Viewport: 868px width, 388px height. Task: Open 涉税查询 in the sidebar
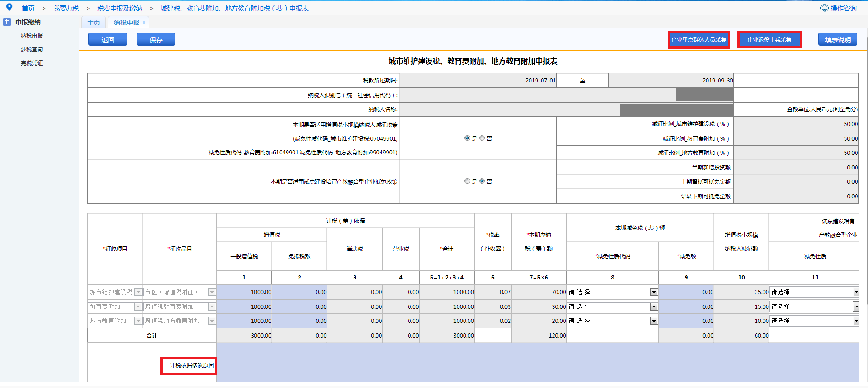(x=32, y=49)
